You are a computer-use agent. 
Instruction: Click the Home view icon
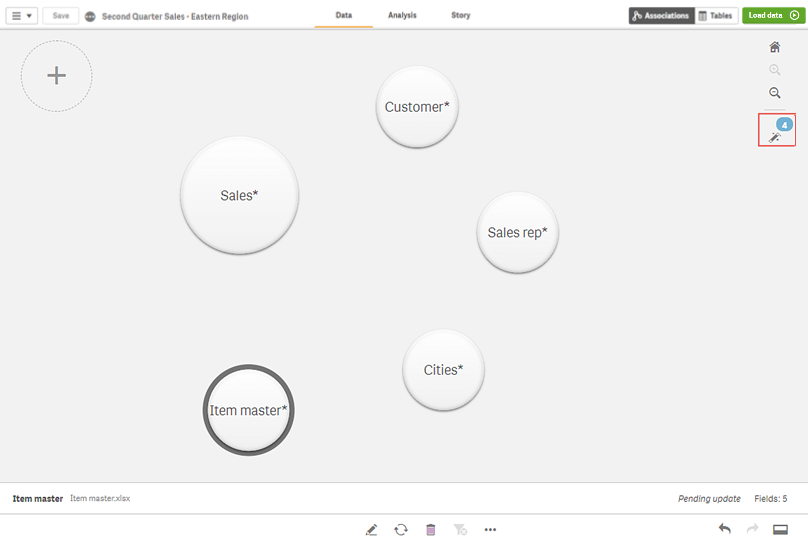click(774, 47)
